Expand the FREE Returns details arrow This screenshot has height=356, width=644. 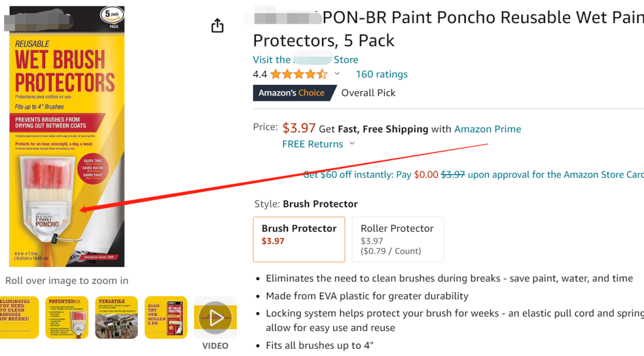352,144
